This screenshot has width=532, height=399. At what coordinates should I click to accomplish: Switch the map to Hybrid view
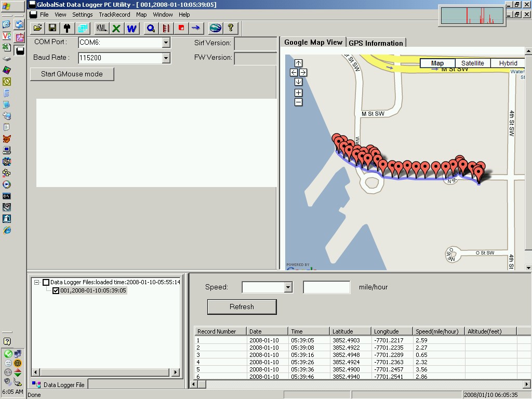[x=508, y=63]
